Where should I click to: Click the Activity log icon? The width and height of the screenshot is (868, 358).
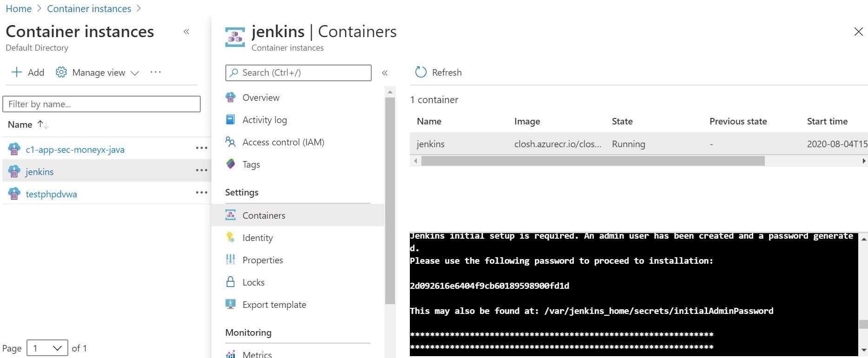click(230, 119)
